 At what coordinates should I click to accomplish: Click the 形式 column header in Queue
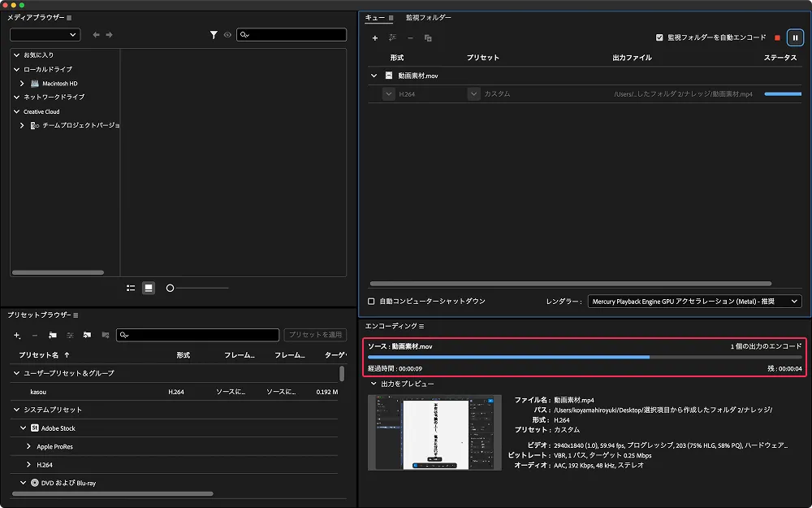397,58
